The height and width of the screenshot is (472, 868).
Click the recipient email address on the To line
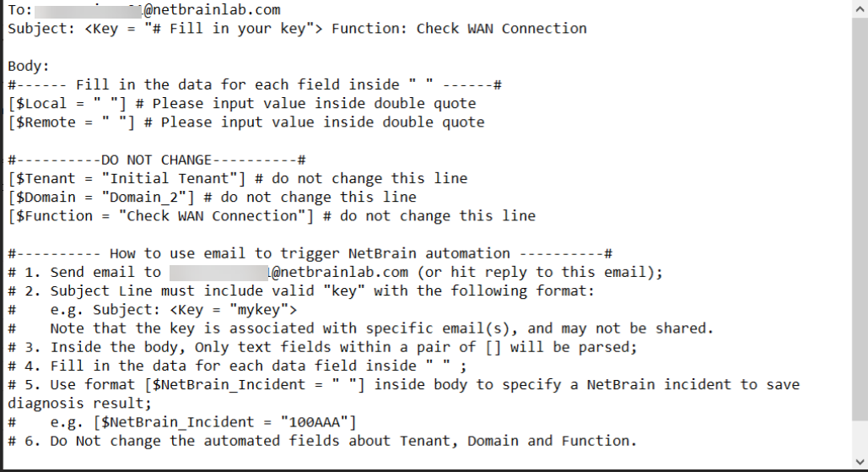pyautogui.click(x=160, y=10)
